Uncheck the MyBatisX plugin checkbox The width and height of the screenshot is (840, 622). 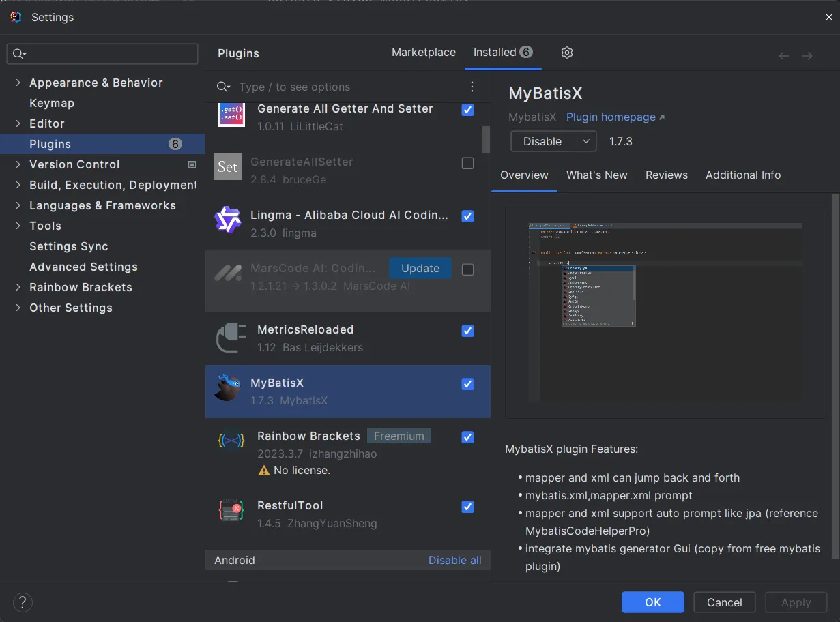(x=467, y=384)
